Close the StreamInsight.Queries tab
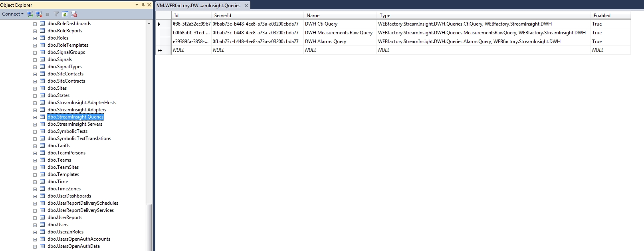 [246, 6]
